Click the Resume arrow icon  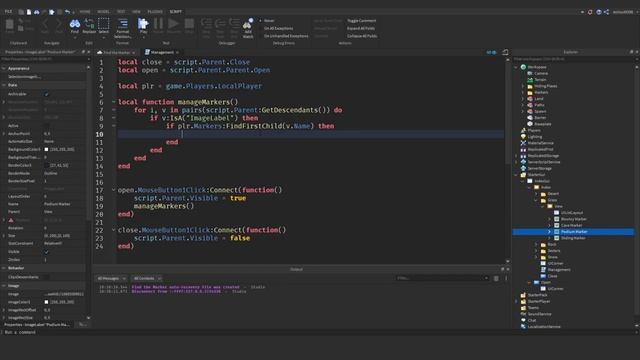point(173,24)
